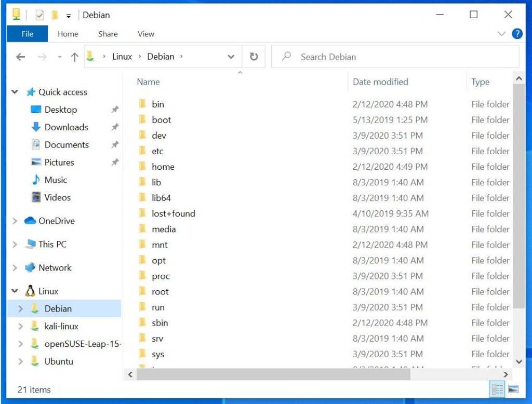Open the address bar history dropdown
This screenshot has height=404, width=532.
tap(231, 57)
